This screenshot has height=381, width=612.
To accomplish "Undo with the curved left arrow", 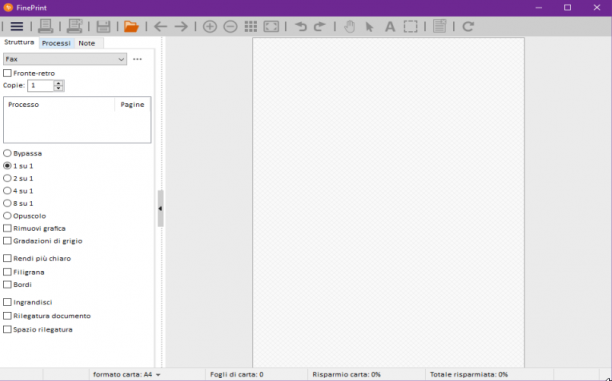I will [x=301, y=27].
